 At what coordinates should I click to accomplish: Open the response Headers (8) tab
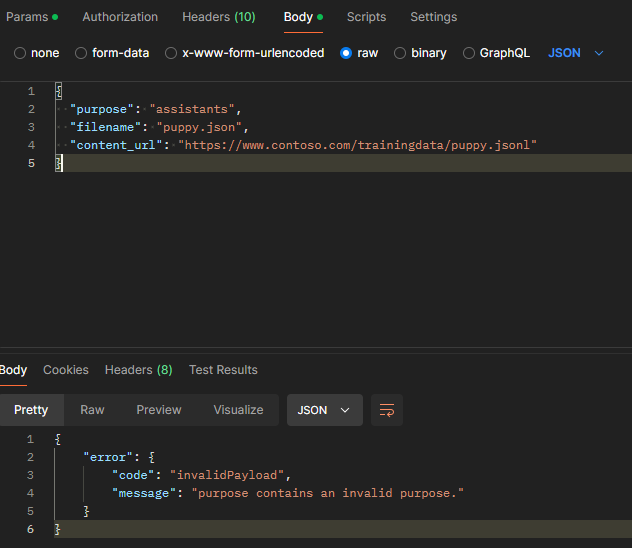point(139,370)
